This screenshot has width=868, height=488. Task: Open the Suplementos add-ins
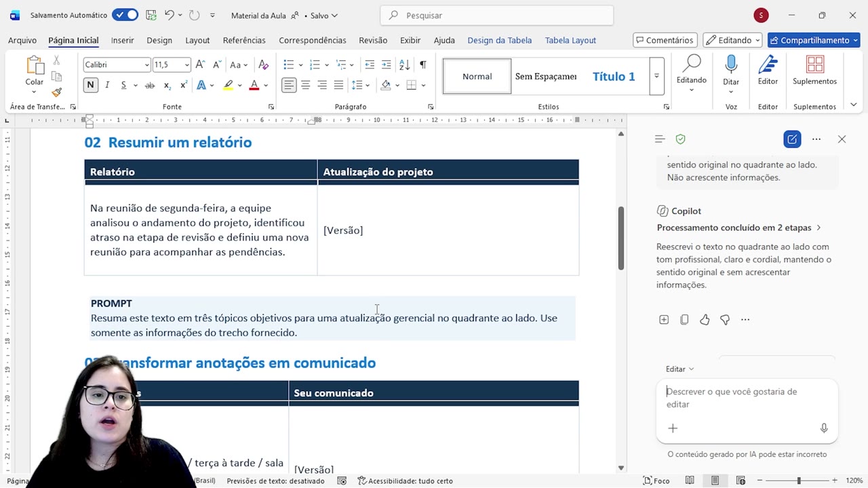(814, 70)
